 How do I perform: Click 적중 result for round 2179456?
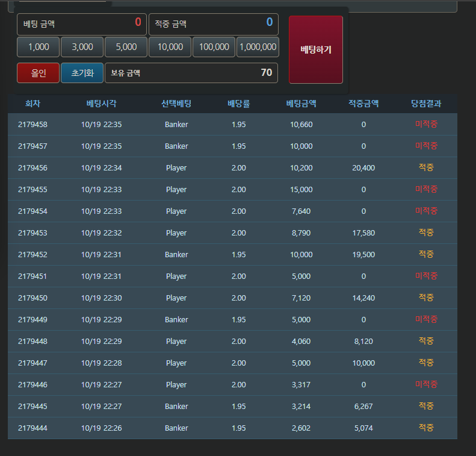point(426,167)
